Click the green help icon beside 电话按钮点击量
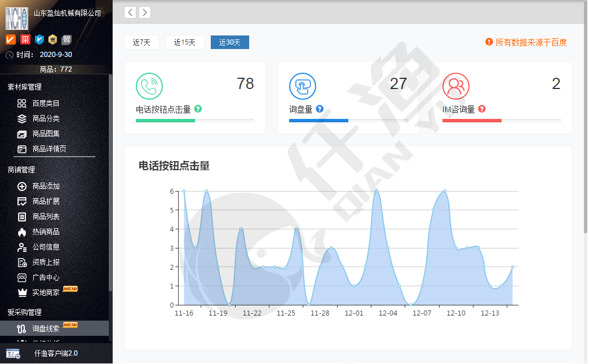The image size is (589, 364). (x=198, y=109)
